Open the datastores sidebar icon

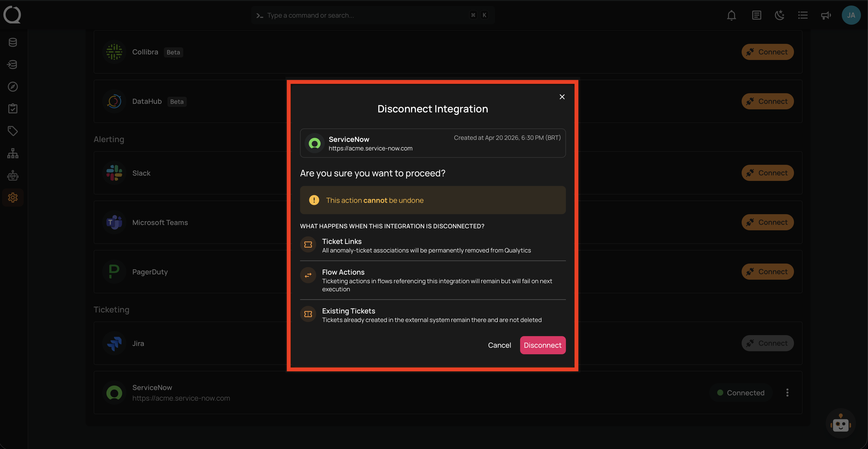tap(13, 42)
